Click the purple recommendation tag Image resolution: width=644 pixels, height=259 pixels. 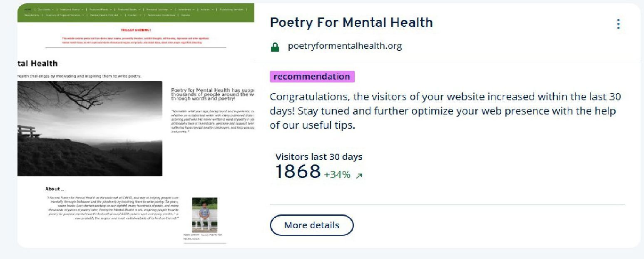coord(312,77)
